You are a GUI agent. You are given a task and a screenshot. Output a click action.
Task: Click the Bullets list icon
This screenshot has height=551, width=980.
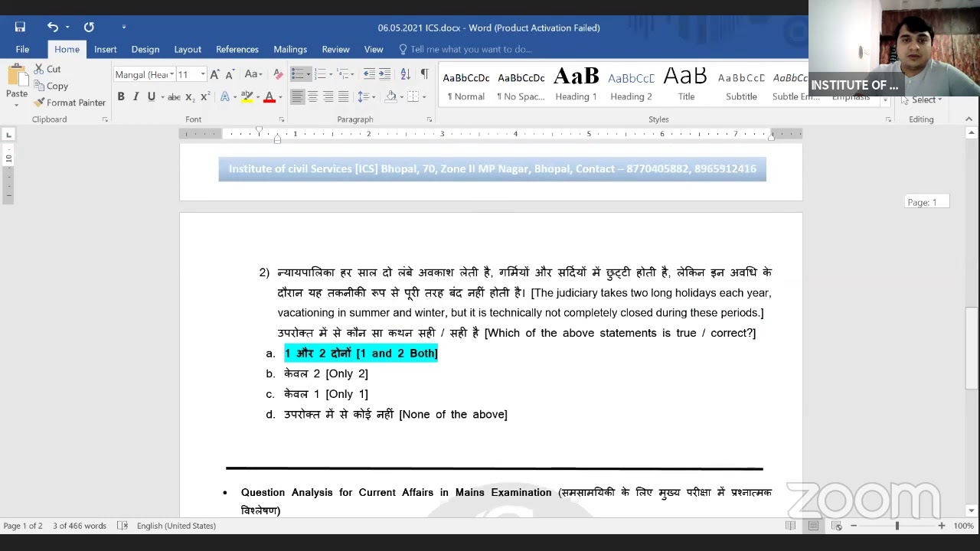pyautogui.click(x=297, y=74)
